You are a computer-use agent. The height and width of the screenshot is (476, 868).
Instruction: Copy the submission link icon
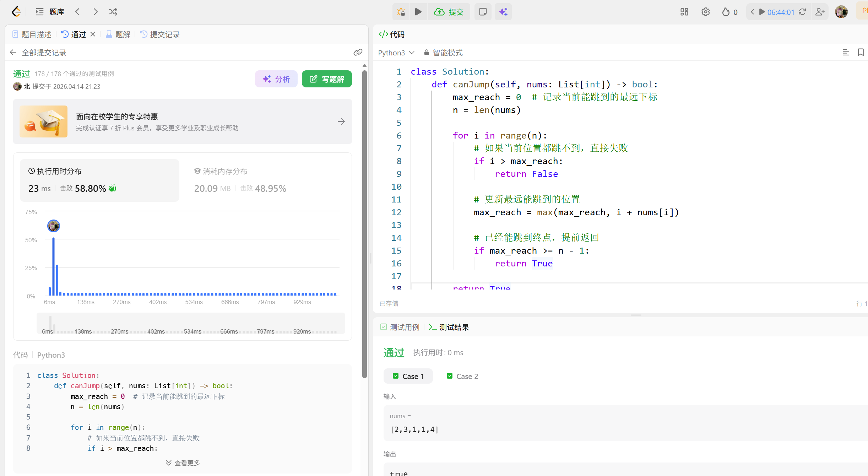point(358,52)
